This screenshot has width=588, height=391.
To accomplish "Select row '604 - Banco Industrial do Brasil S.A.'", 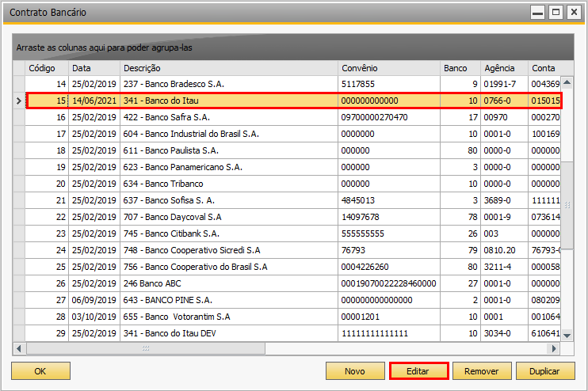I will (293, 134).
